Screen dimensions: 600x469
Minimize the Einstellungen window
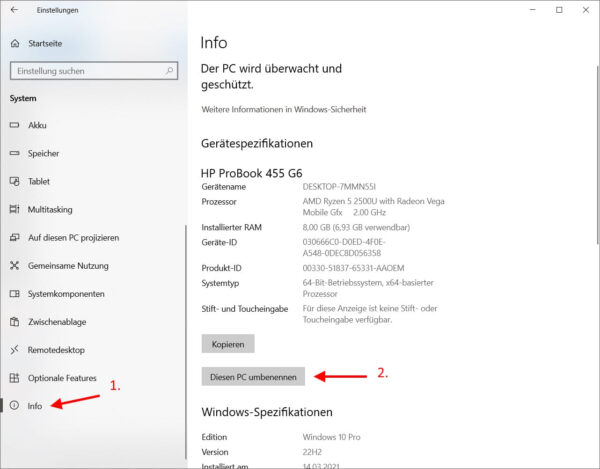[532, 10]
